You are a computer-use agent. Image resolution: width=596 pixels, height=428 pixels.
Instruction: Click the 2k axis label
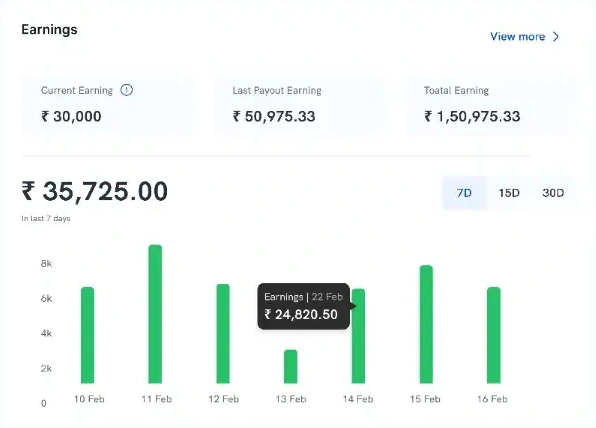click(x=46, y=369)
